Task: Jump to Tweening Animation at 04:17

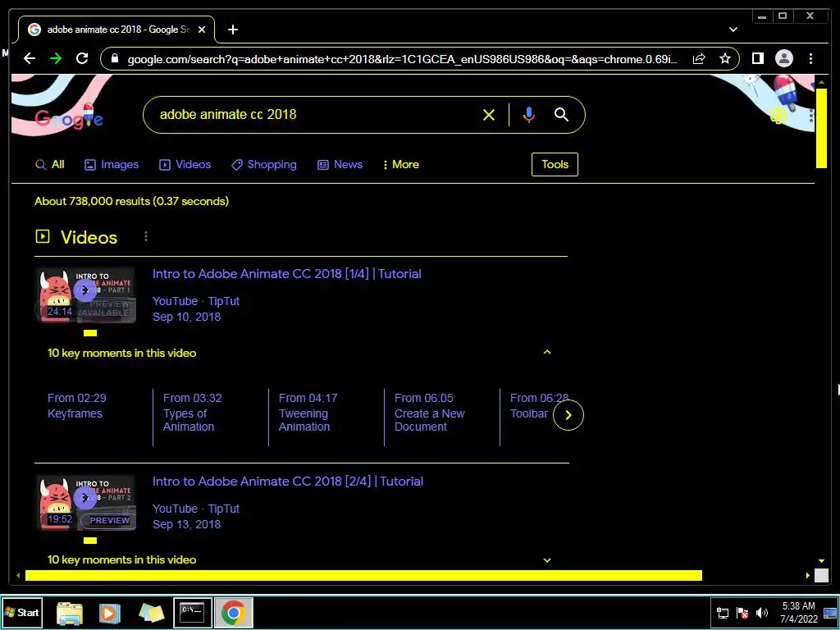Action: click(x=308, y=412)
